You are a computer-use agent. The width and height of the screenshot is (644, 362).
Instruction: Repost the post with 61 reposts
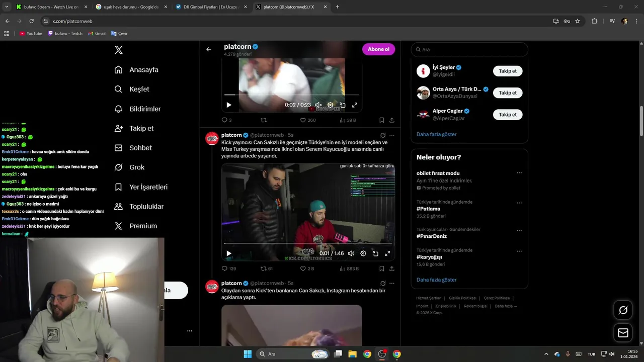267,268
